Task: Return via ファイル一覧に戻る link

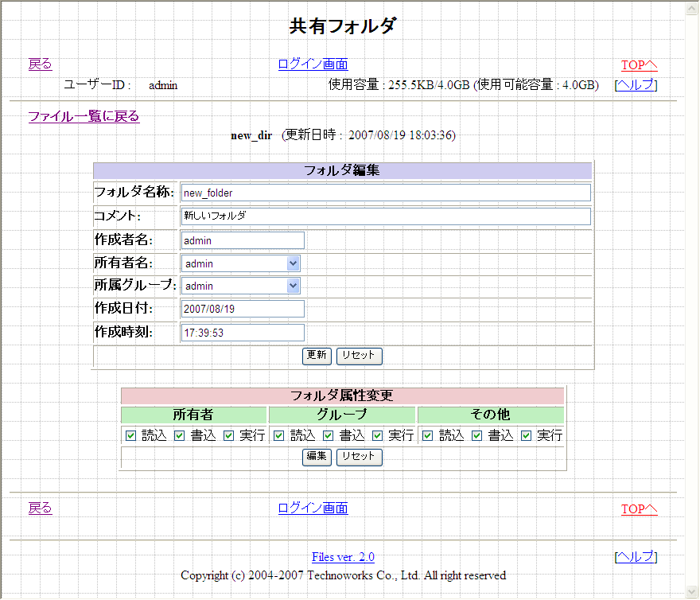Action: pos(84,116)
